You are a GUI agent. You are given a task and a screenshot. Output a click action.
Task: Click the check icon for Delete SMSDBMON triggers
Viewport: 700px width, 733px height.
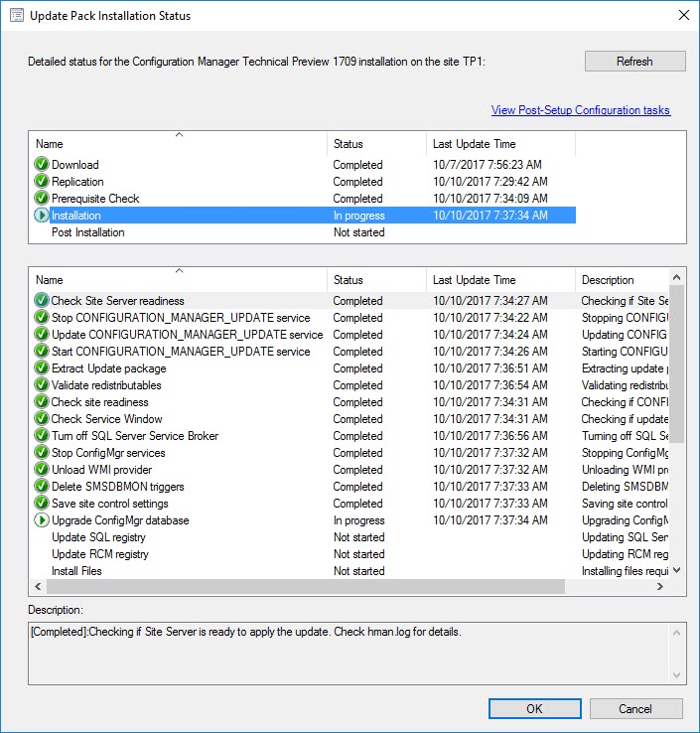point(42,486)
